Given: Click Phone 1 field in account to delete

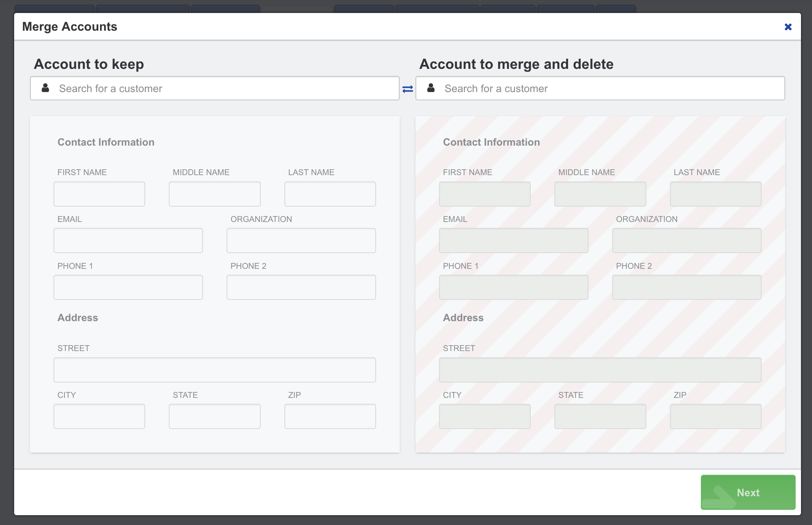Looking at the screenshot, I should click(514, 287).
